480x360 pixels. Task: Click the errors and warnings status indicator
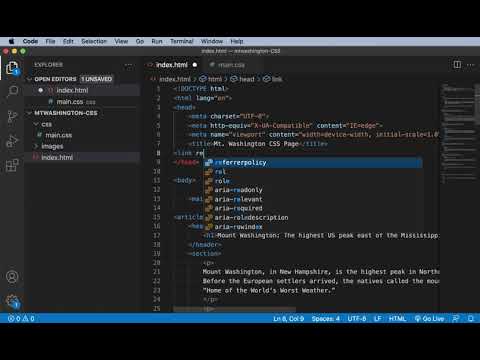(x=21, y=319)
